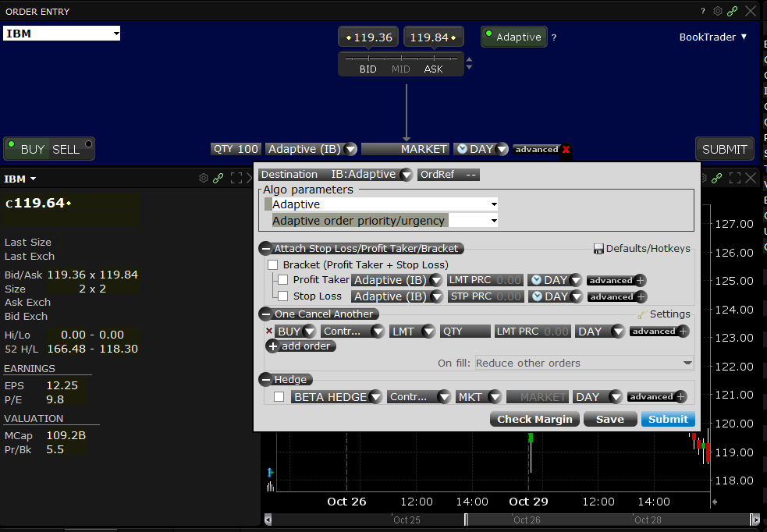Expand the On fill dropdown
The image size is (767, 532).
(x=687, y=363)
